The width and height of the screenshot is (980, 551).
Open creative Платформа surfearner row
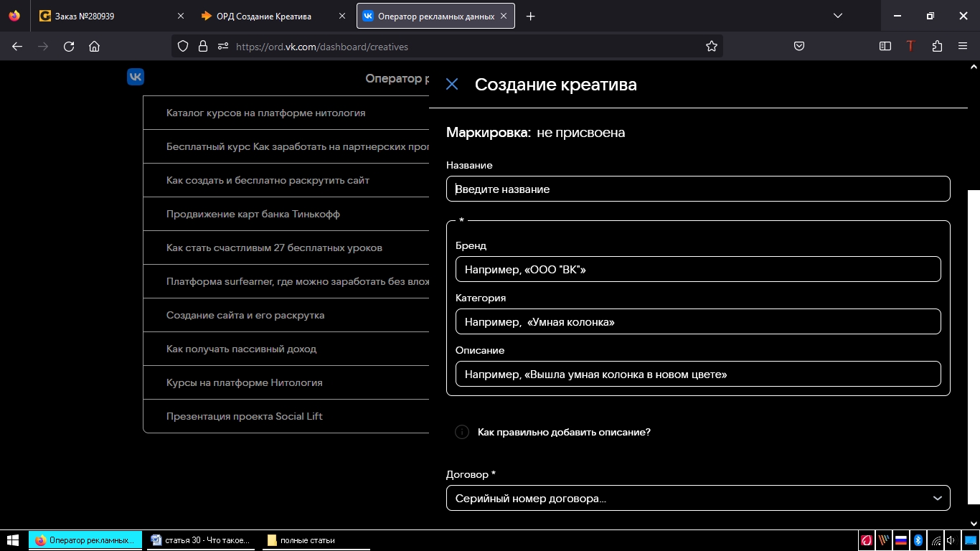(286, 281)
